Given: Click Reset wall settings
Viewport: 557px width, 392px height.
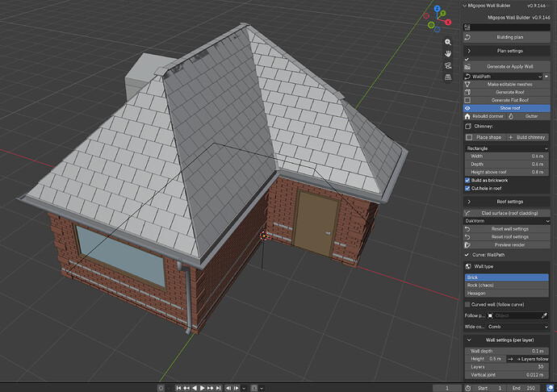Looking at the screenshot, I should [x=507, y=229].
